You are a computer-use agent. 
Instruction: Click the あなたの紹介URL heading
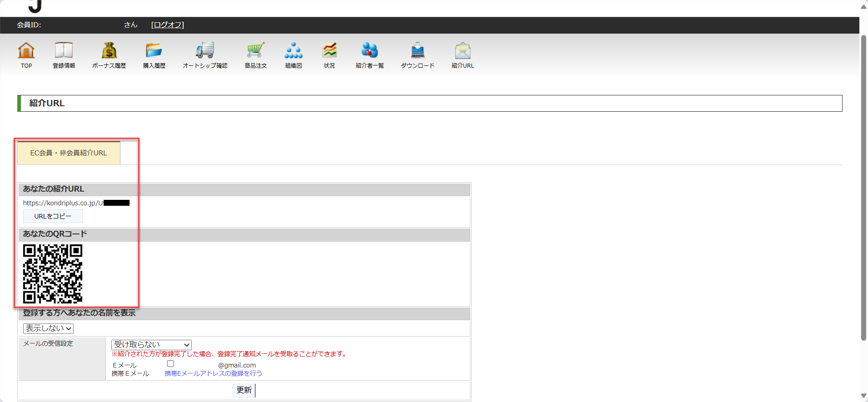[x=54, y=189]
